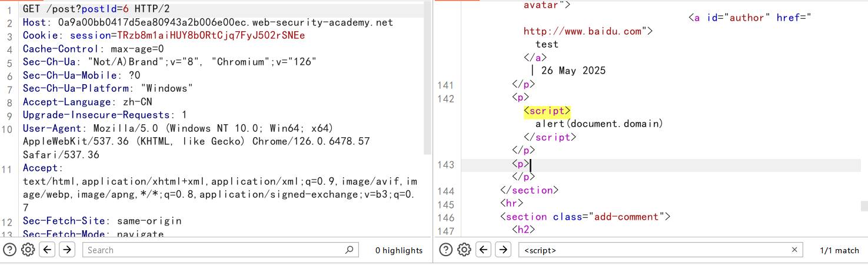Click the highlighted <script> tag in response
The height and width of the screenshot is (265, 868).
(547, 111)
